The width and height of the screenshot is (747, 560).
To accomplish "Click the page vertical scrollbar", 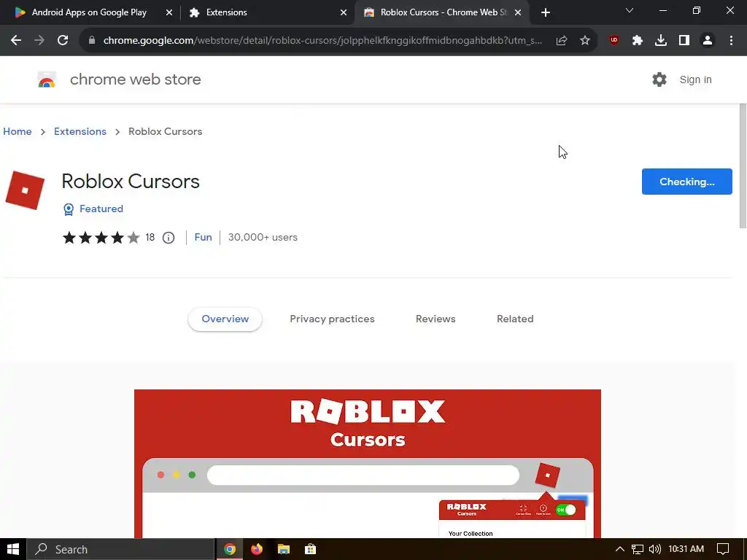I will pyautogui.click(x=743, y=166).
